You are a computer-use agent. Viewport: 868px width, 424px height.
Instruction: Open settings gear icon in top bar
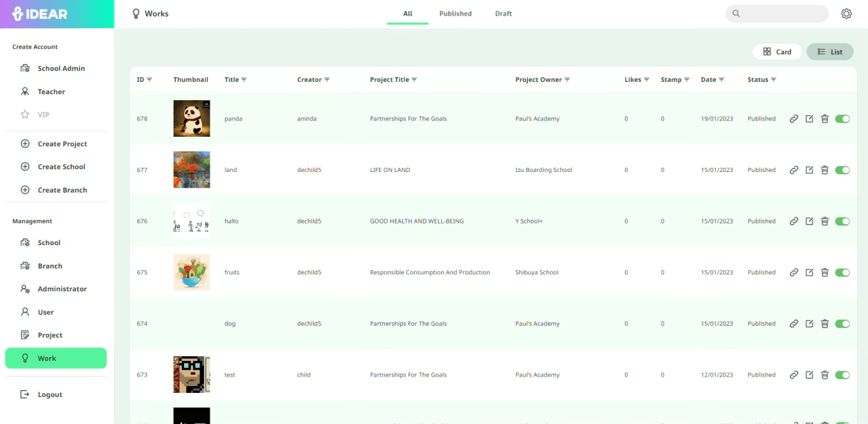click(x=846, y=14)
